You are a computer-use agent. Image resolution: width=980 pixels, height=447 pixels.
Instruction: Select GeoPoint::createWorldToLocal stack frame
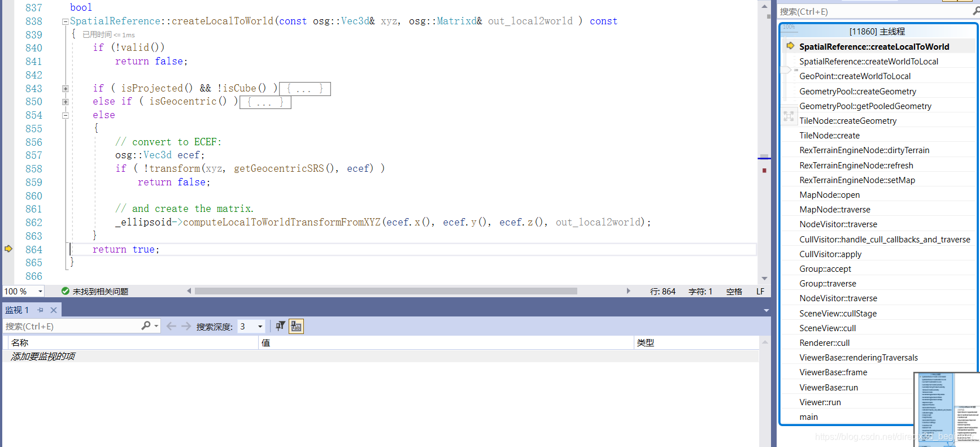855,76
